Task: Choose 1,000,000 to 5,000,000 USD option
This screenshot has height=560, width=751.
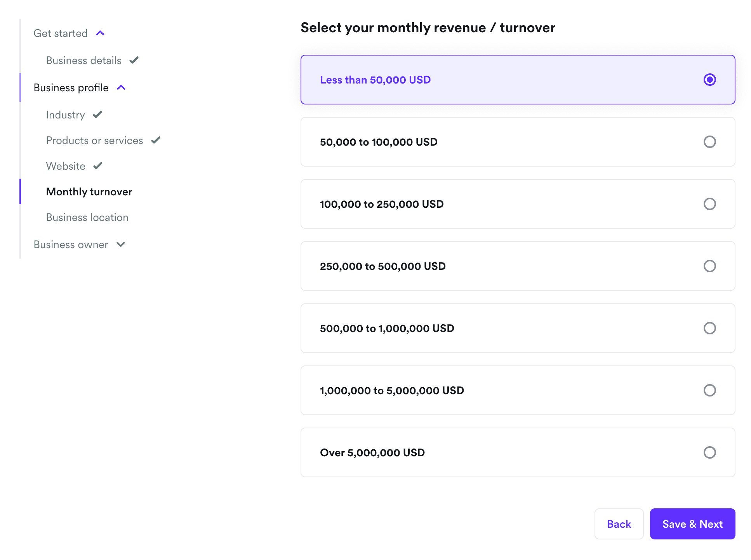Action: tap(709, 390)
